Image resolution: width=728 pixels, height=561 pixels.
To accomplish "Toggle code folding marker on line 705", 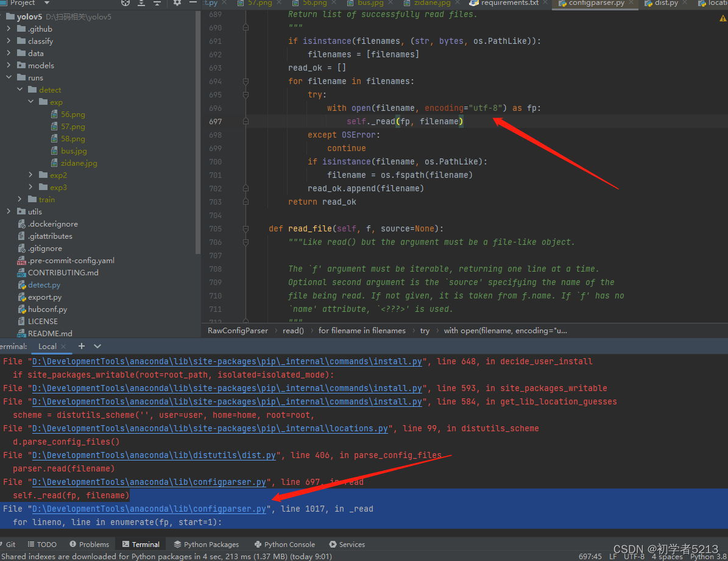I will pos(246,228).
